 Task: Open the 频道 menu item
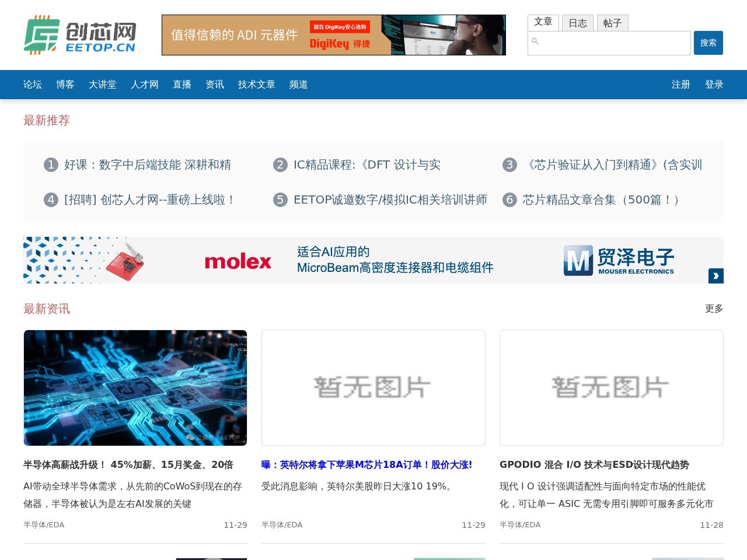coord(298,85)
